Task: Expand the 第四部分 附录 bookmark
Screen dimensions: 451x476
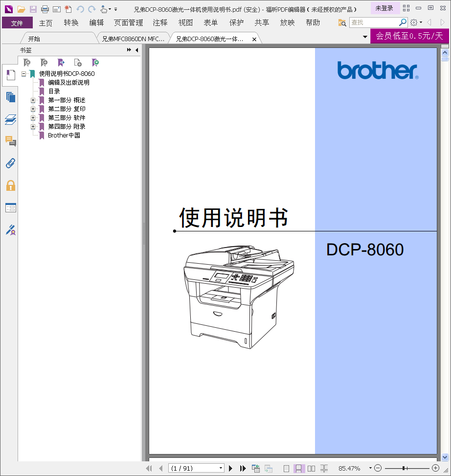Action: [x=33, y=127]
